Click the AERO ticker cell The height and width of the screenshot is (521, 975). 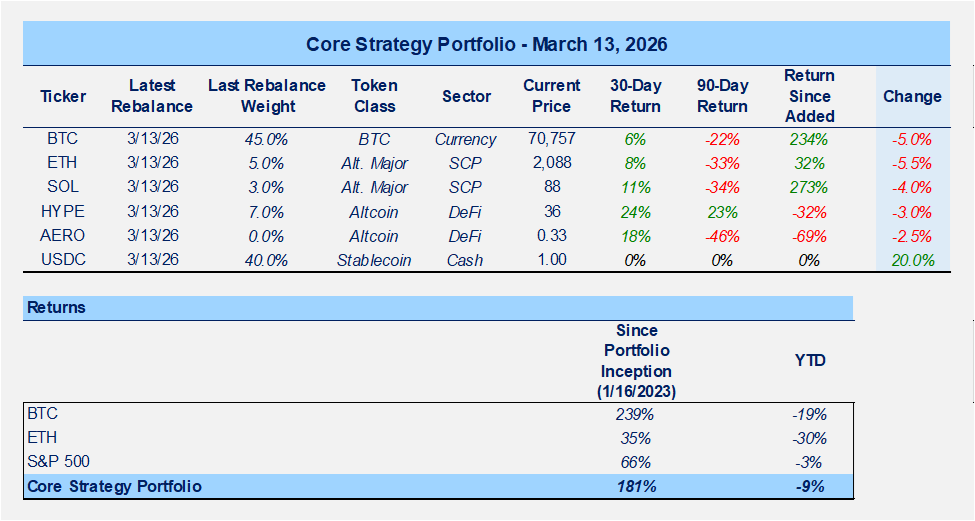(63, 236)
